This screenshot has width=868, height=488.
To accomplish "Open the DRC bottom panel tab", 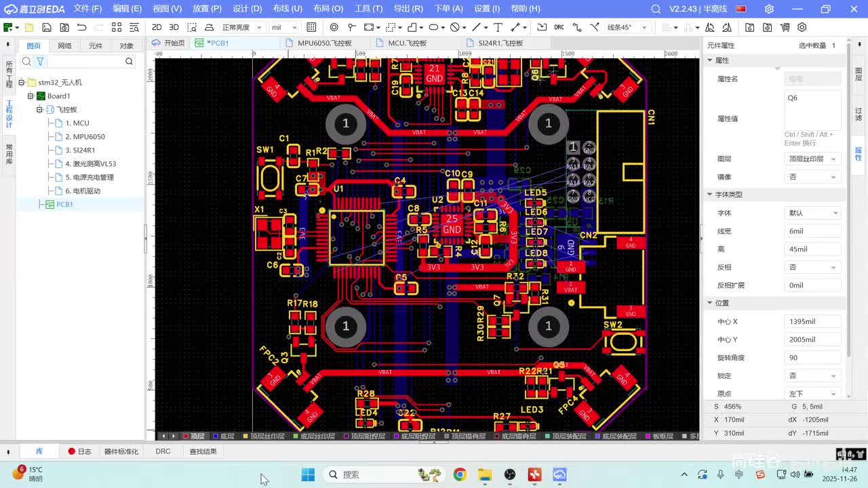I will (163, 451).
